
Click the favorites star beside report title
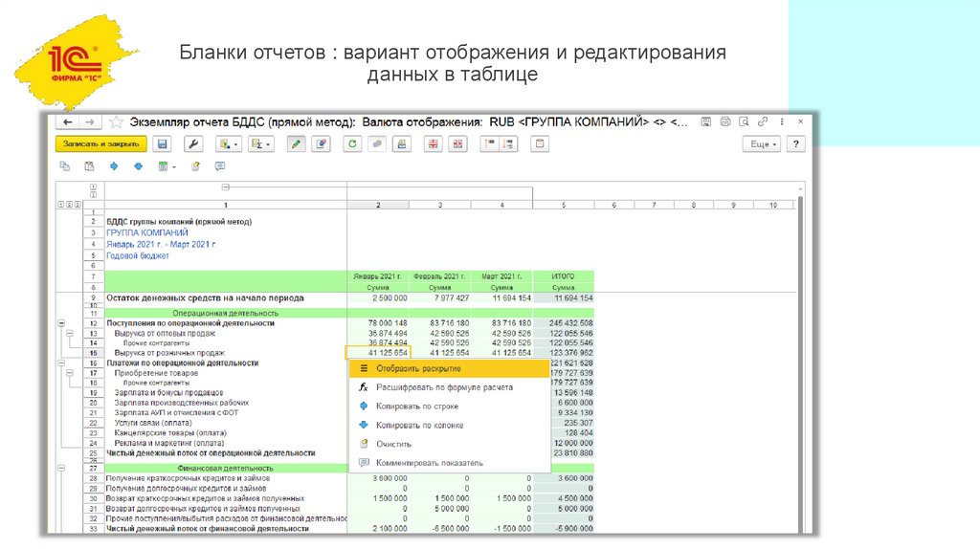pyautogui.click(x=116, y=122)
